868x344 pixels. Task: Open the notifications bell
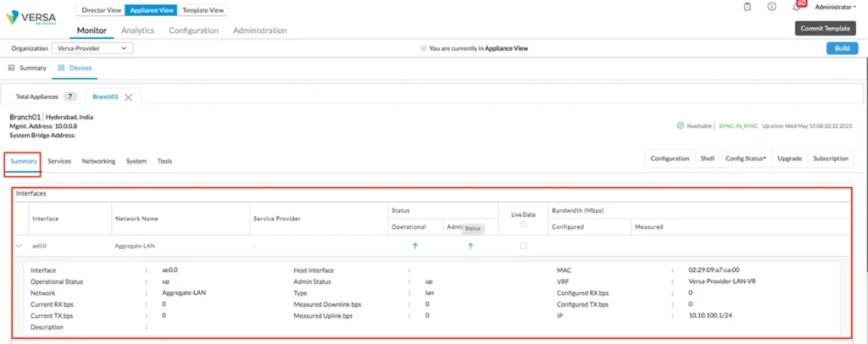pyautogui.click(x=796, y=7)
